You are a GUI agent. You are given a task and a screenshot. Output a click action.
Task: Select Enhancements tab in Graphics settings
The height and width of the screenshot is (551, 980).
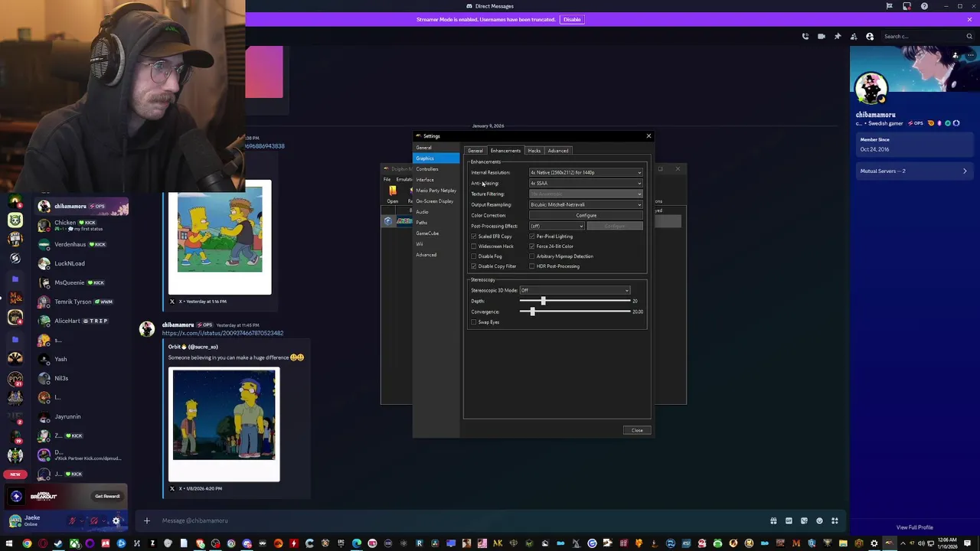click(505, 151)
